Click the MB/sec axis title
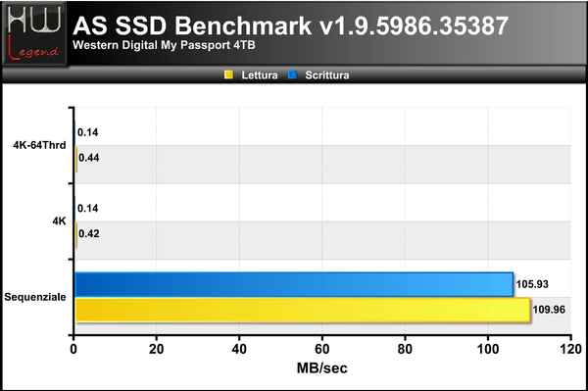The image size is (588, 391). [322, 368]
